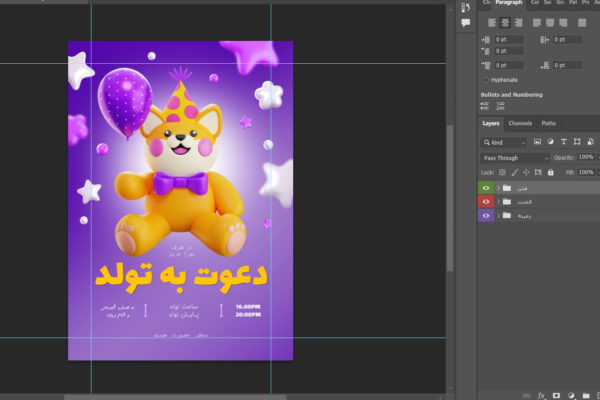Hide the green-labeled متن group
Viewport: 600px width, 400px height.
pos(486,188)
